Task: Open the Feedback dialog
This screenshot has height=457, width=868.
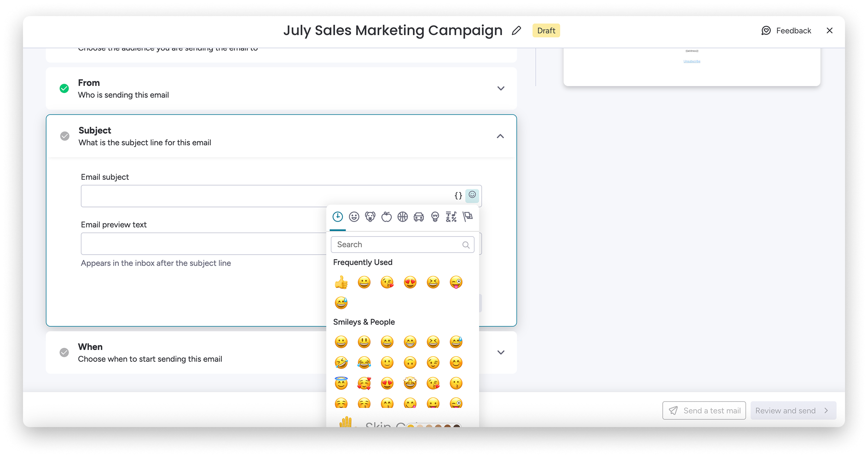Action: pyautogui.click(x=786, y=30)
